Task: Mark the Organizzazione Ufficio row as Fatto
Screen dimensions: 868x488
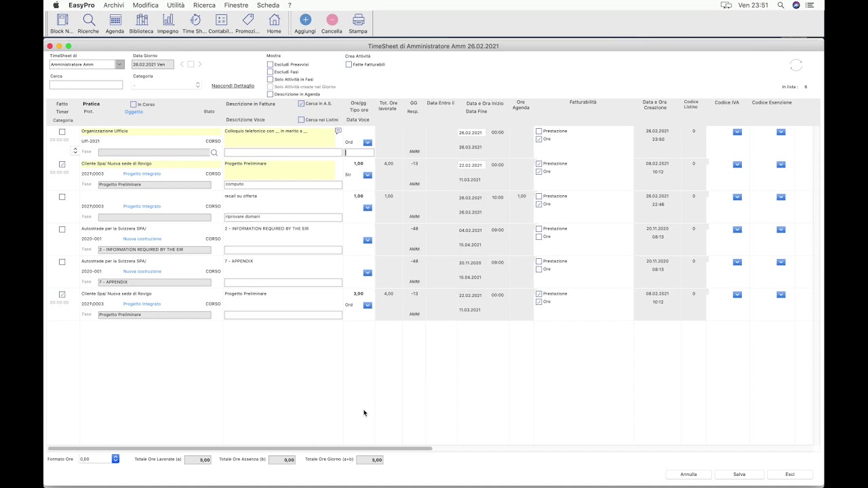Action: click(62, 132)
